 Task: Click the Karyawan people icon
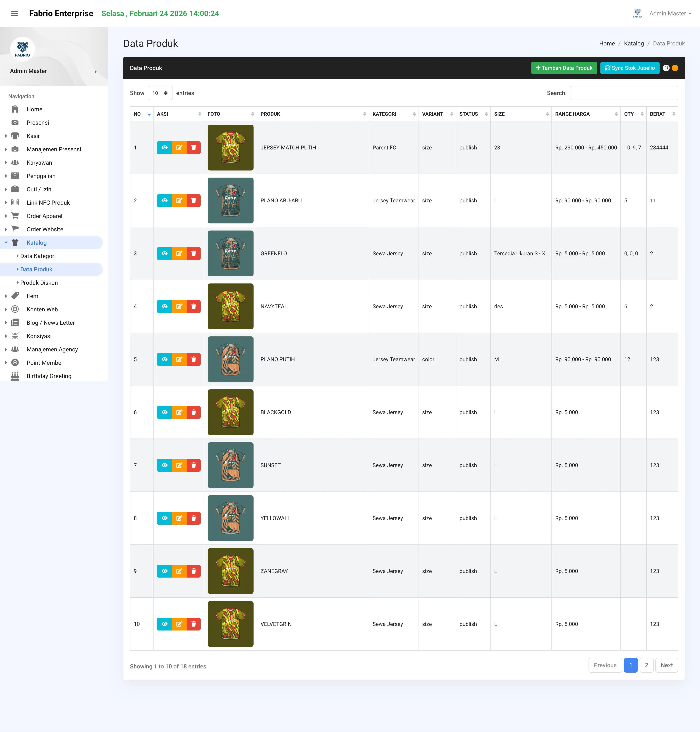(x=15, y=162)
